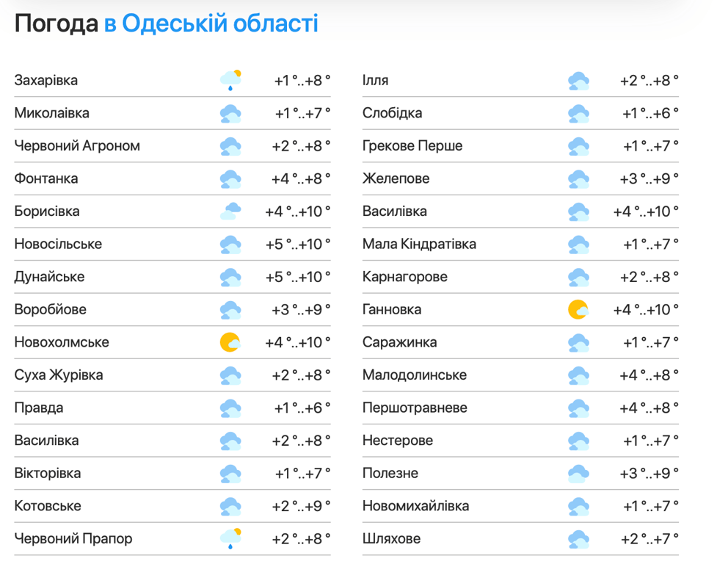
Task: Open the 'в Одеській області' heading link
Action: (x=211, y=24)
